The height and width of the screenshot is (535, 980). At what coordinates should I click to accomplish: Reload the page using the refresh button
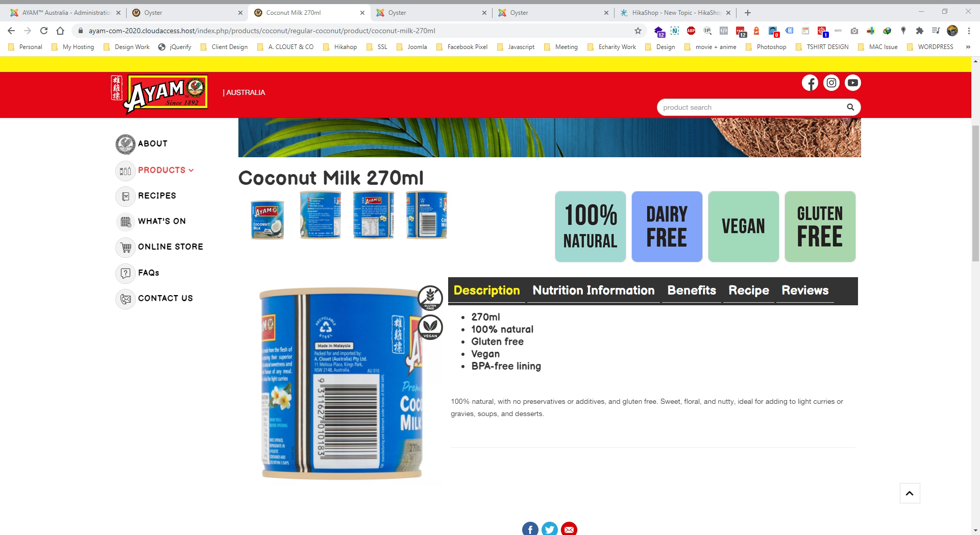44,31
